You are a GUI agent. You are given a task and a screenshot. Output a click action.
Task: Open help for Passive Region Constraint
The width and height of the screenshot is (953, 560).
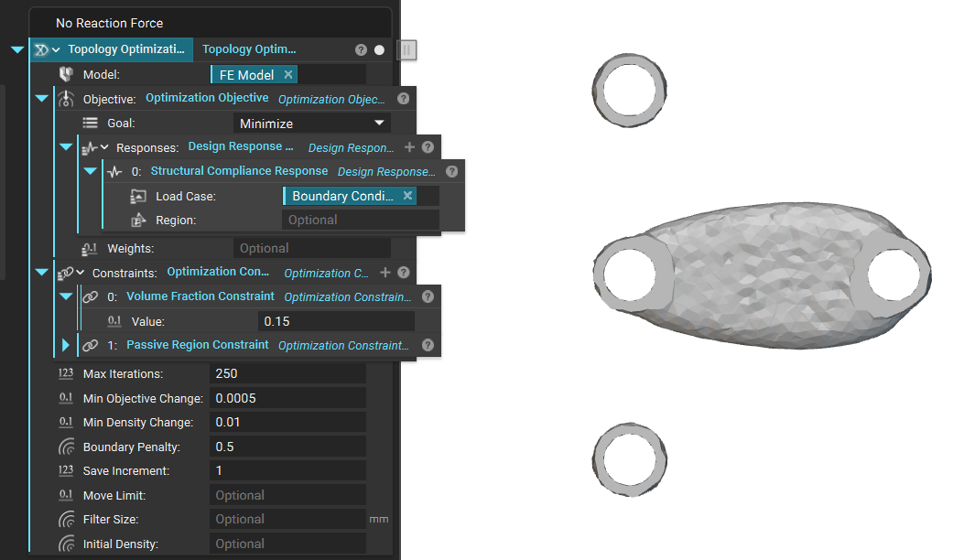click(427, 345)
